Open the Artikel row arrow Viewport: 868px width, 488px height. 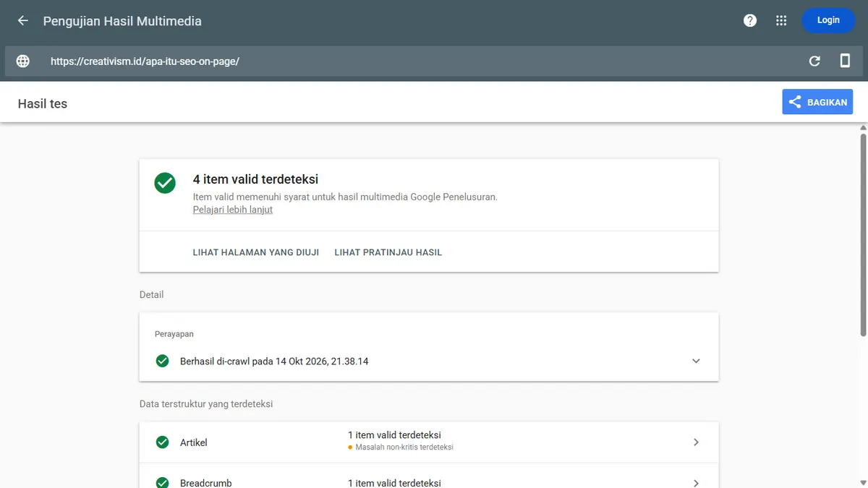[696, 442]
